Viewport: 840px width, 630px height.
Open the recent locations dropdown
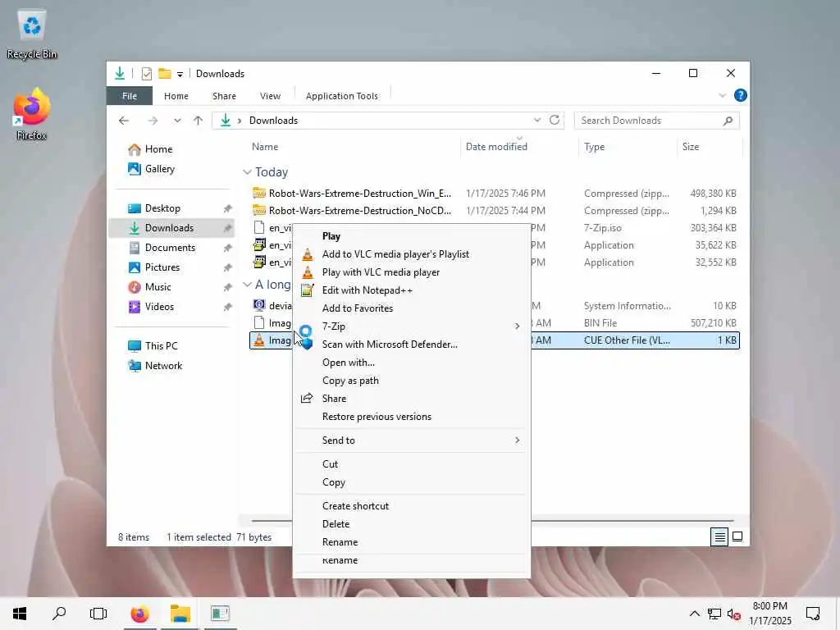(177, 121)
